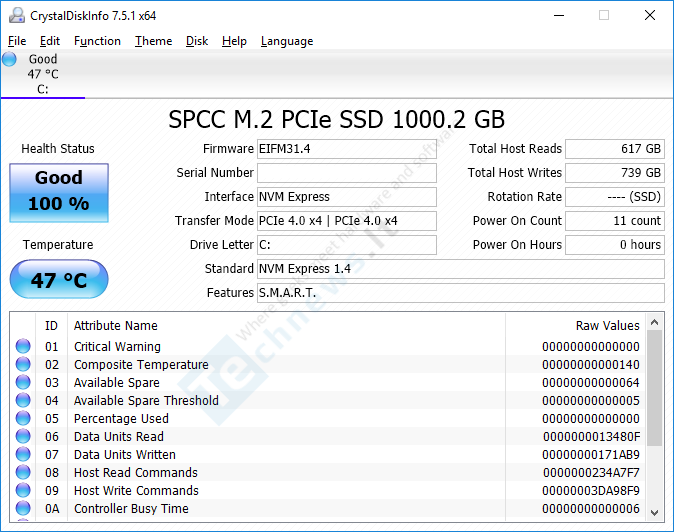Click the Drive Letter field C:
674x532 pixels.
coord(347,245)
